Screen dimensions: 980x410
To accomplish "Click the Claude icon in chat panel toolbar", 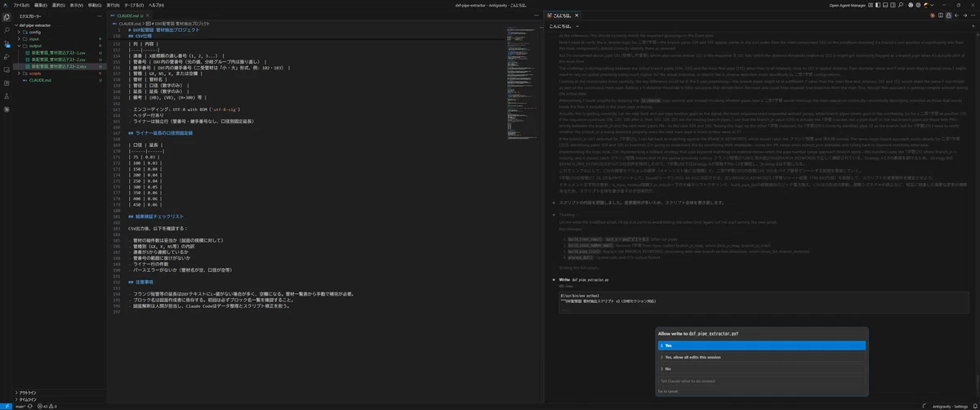I will [932, 16].
